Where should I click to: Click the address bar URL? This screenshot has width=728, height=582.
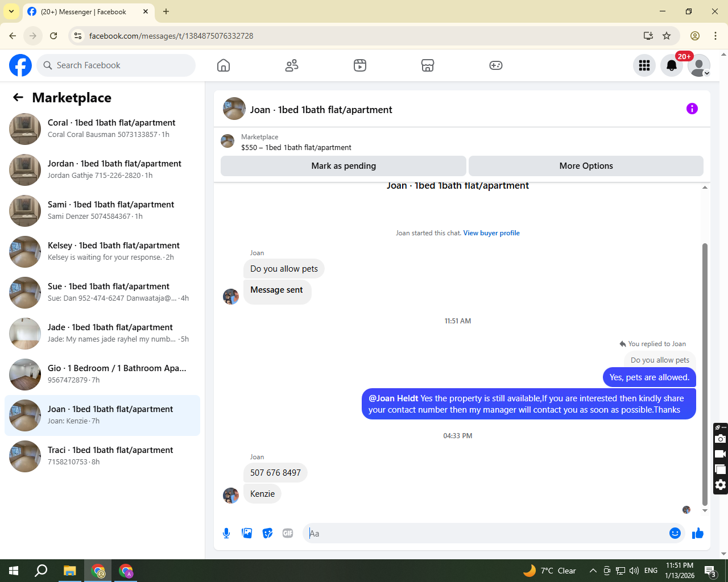[x=171, y=36]
